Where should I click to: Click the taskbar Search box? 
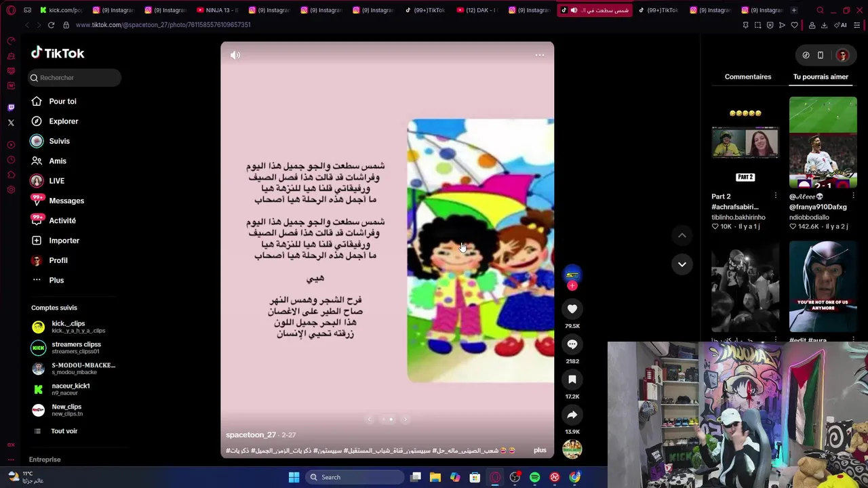click(x=355, y=477)
